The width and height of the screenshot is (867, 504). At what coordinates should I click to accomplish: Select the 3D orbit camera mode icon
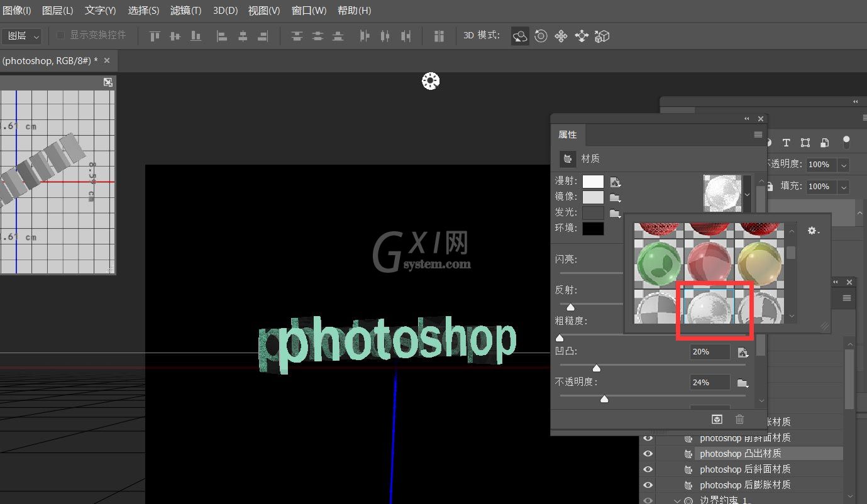point(520,36)
